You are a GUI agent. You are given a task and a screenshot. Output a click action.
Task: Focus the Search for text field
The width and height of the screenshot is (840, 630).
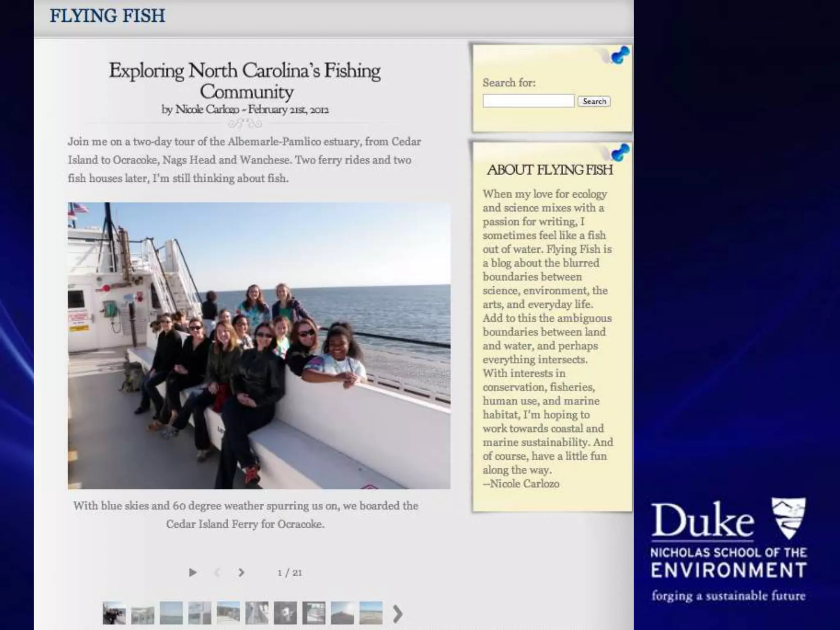click(x=528, y=101)
